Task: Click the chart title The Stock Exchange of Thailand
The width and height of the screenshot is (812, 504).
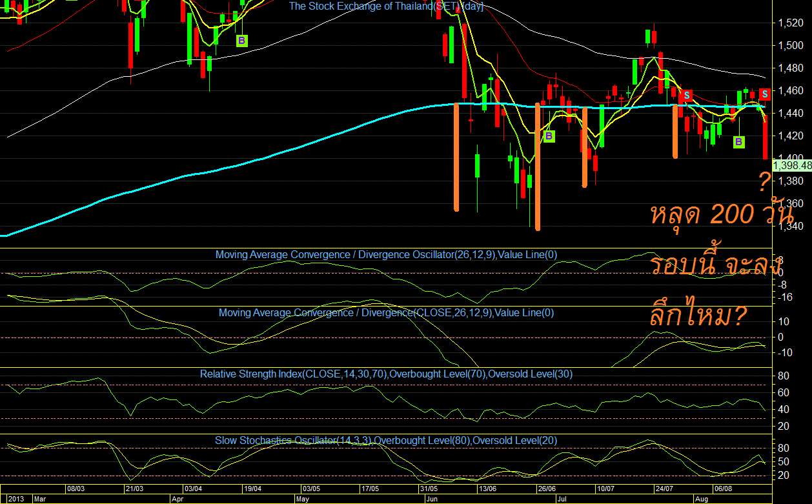Action: point(386,6)
